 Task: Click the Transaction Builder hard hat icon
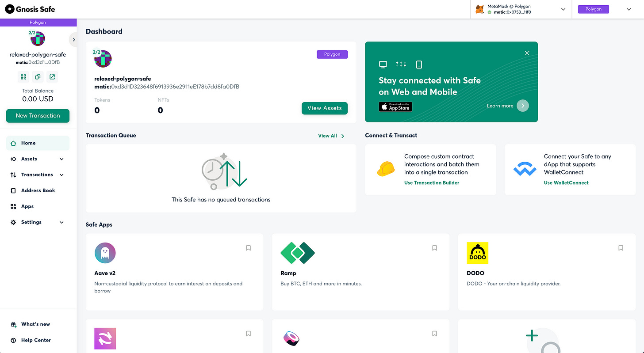[x=386, y=169]
